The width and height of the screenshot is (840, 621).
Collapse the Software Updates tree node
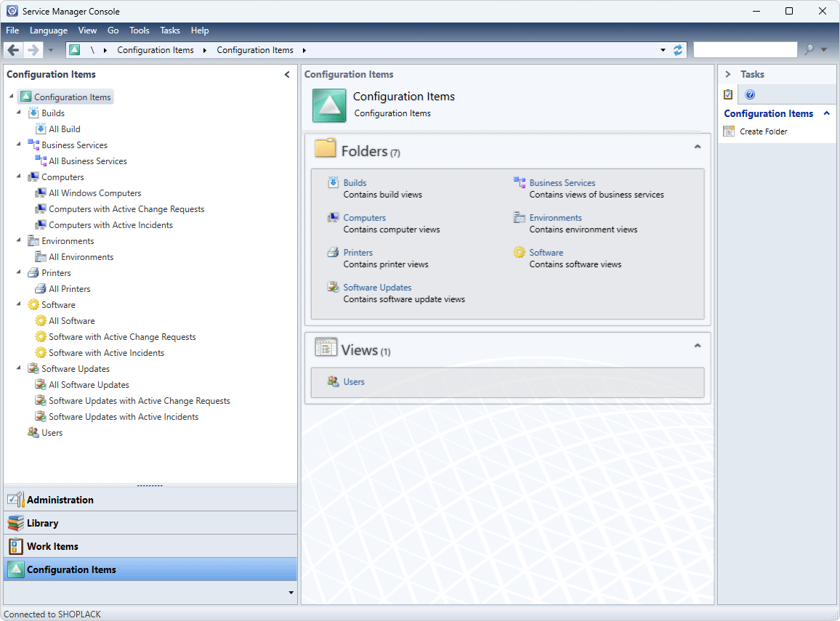coord(19,368)
